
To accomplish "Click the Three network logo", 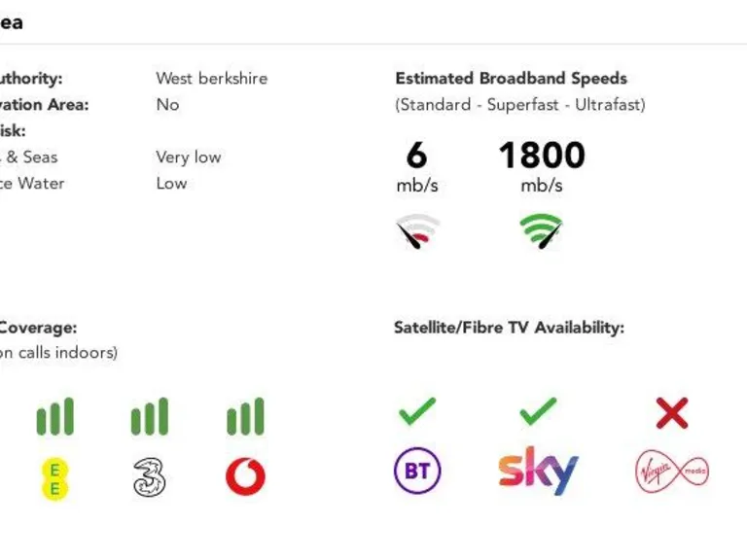I will point(150,476).
